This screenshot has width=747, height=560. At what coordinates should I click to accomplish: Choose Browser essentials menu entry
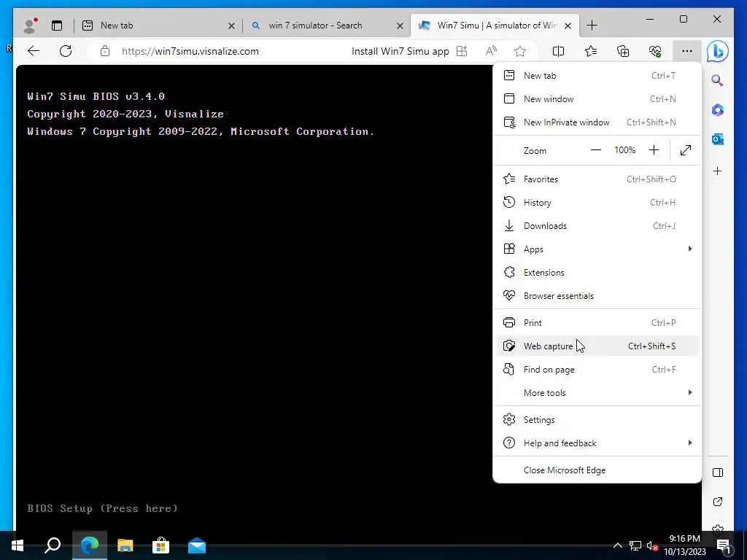[x=597, y=296]
